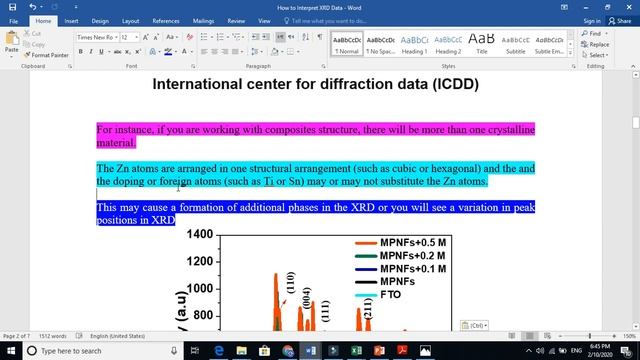The width and height of the screenshot is (640, 360).
Task: Click the Share button
Action: pyautogui.click(x=620, y=21)
